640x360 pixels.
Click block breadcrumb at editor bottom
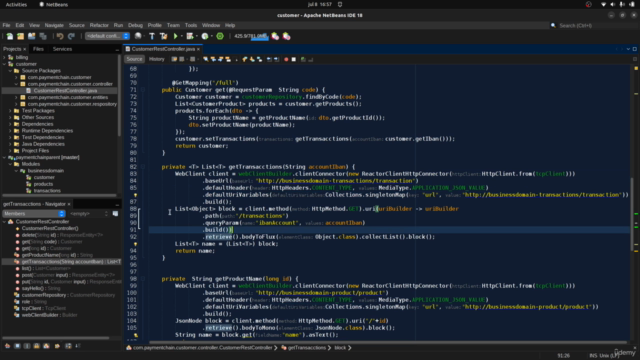click(340, 348)
